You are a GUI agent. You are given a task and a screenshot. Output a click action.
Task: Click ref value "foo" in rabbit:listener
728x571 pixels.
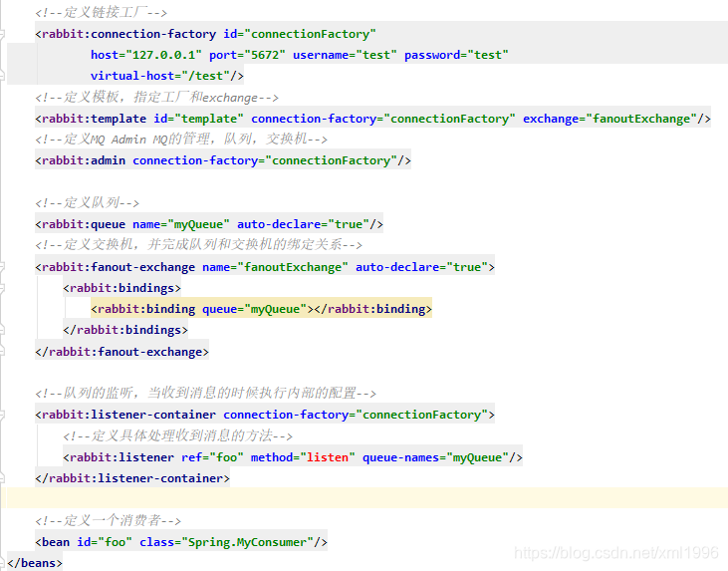pyautogui.click(x=227, y=457)
